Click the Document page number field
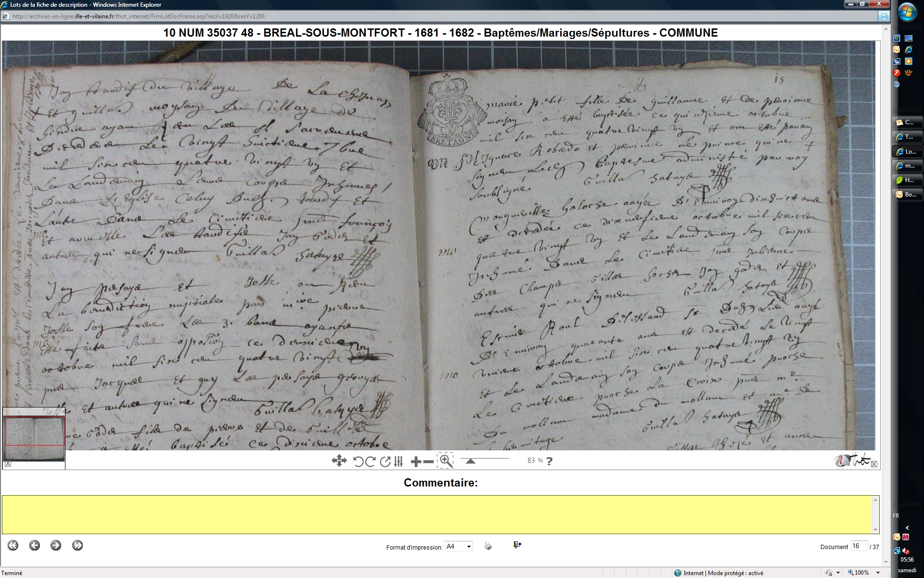 point(859,546)
